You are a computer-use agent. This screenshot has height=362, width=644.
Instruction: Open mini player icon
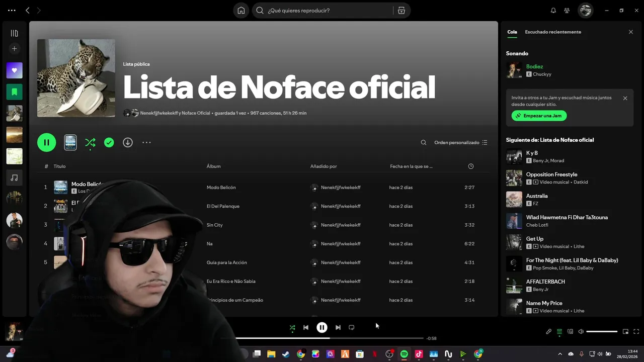[x=626, y=332]
